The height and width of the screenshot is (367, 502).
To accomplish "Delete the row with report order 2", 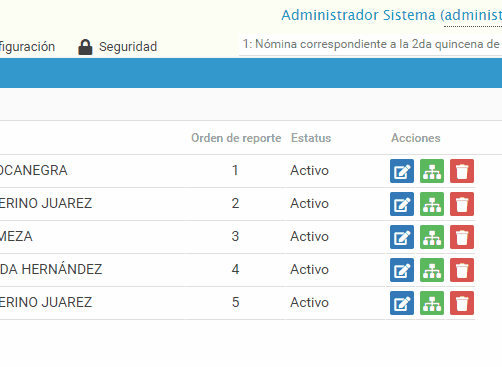I will [x=462, y=204].
